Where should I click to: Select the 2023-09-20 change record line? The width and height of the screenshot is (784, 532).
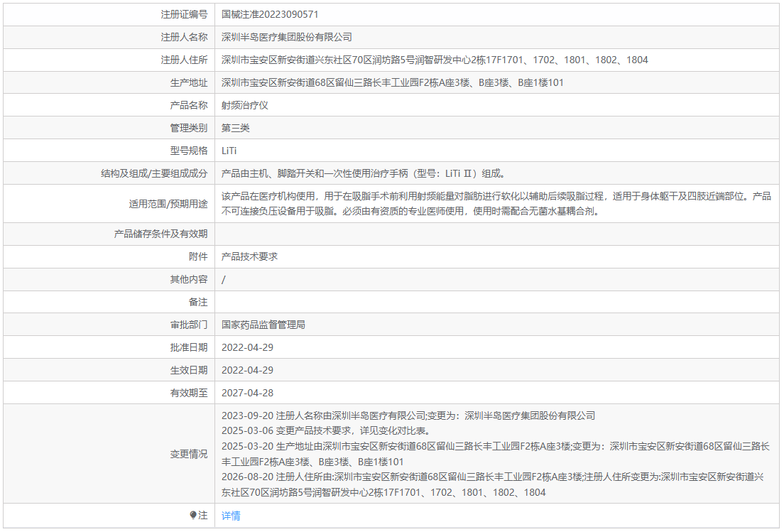pos(408,416)
